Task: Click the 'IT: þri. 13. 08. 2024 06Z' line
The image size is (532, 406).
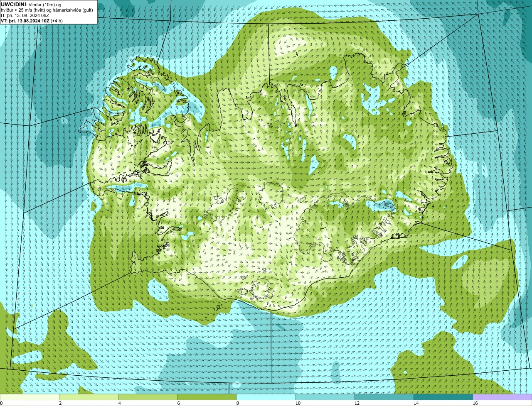Action: tap(26, 15)
